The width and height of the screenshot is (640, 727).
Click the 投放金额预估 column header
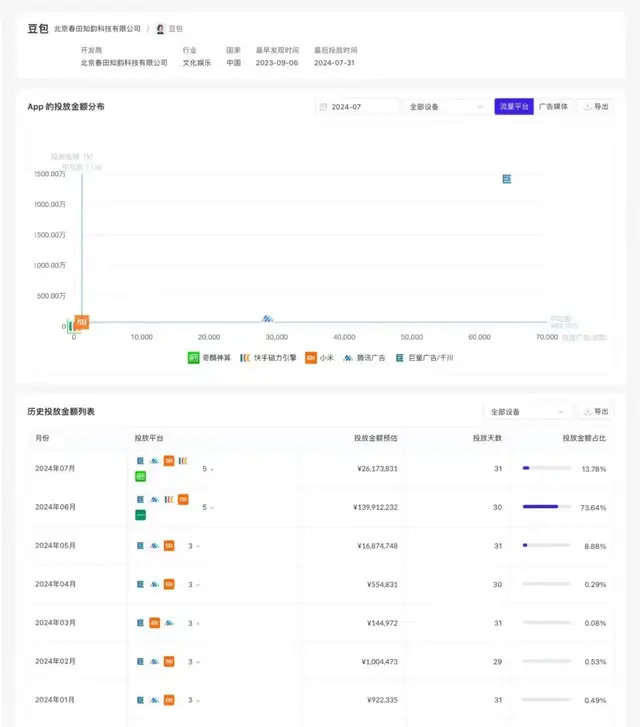376,438
